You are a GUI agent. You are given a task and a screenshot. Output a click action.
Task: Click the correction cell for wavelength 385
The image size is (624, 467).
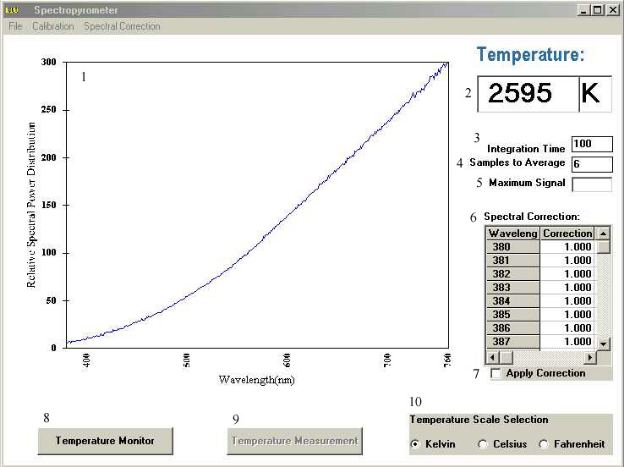(568, 314)
